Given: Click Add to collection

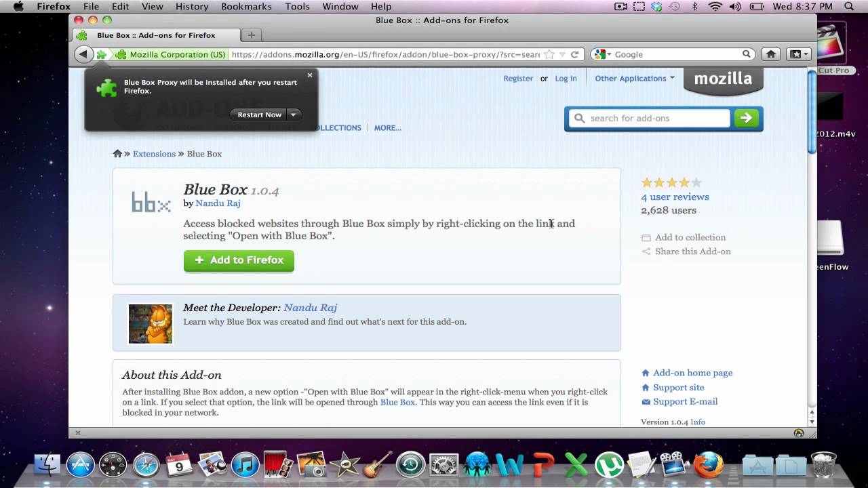Looking at the screenshot, I should click(x=684, y=237).
